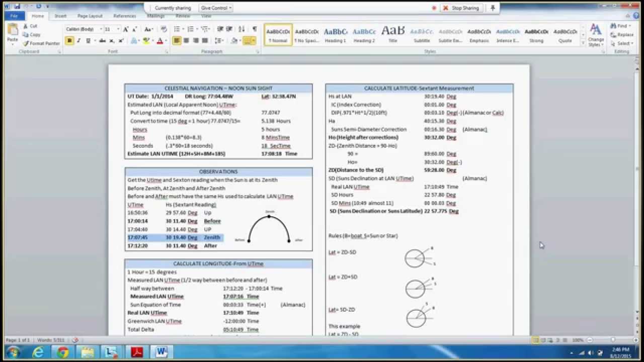Open Google Chrome from the taskbar
The image size is (644, 362).
point(63,352)
